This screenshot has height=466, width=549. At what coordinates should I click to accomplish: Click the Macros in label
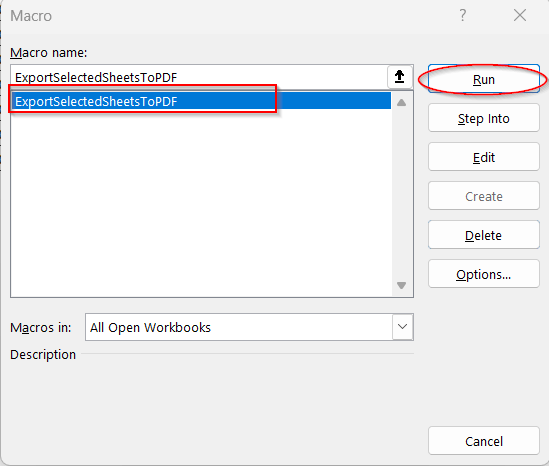pos(41,327)
